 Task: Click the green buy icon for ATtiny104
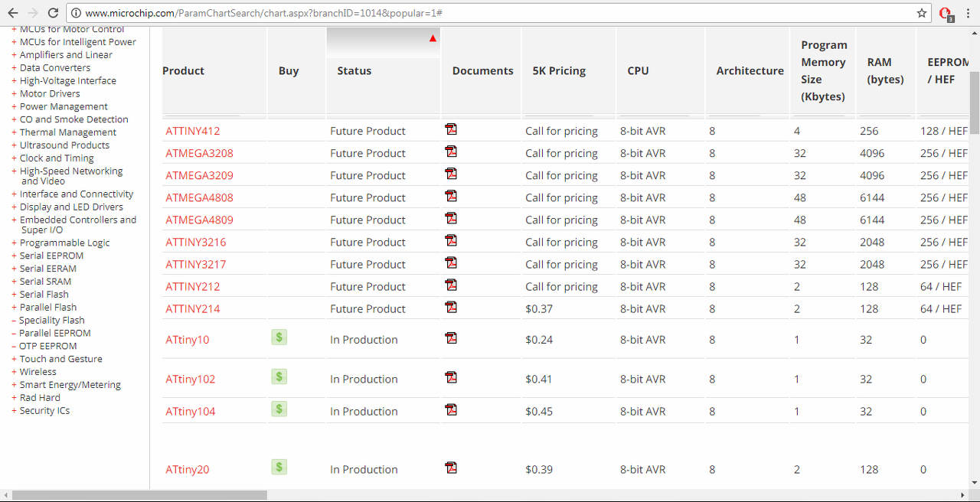click(x=279, y=409)
